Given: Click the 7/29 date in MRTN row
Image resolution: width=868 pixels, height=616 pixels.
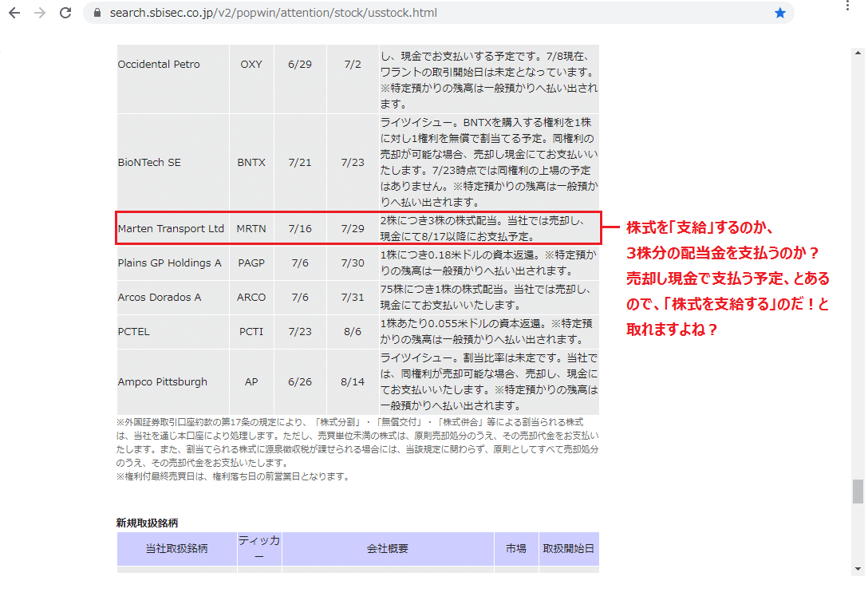Looking at the screenshot, I should coord(353,228).
